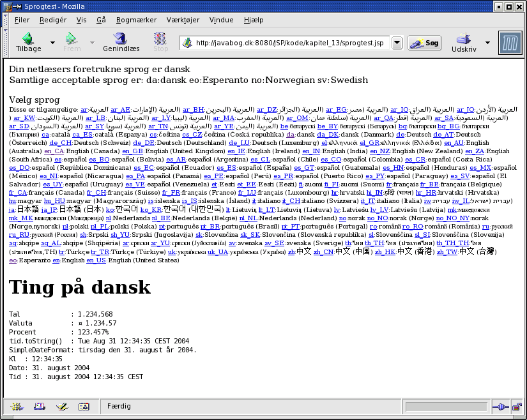Screen dimensions: 527x420
Task: Open the Bogmærker menu
Action: pyautogui.click(x=136, y=20)
